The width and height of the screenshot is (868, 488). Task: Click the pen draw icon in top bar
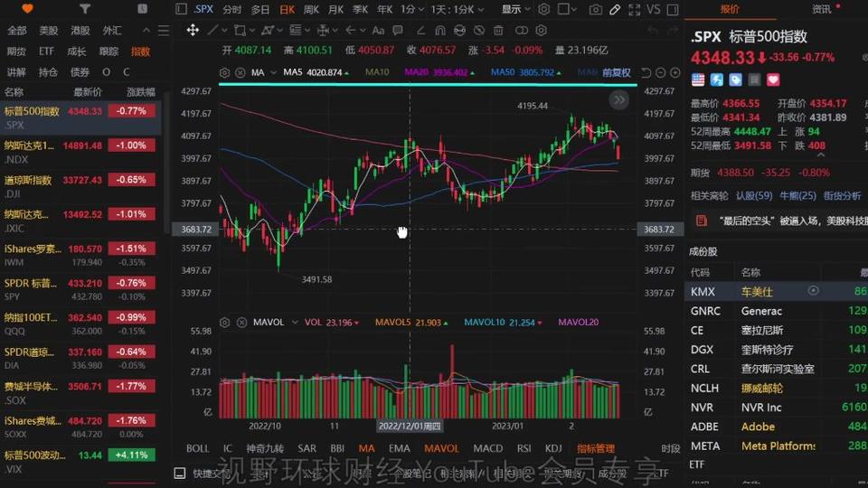coord(615,9)
